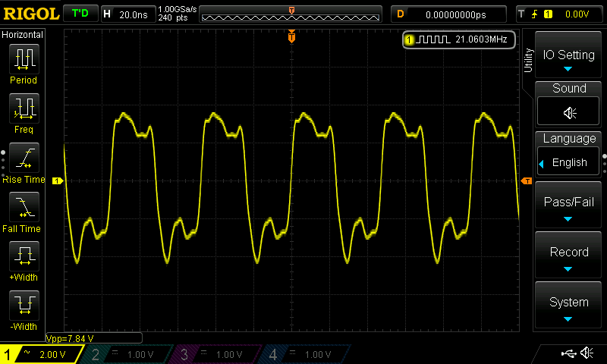This screenshot has height=364, width=607.
Task: Click the yellow channel 1 trigger source badge
Action: [548, 14]
